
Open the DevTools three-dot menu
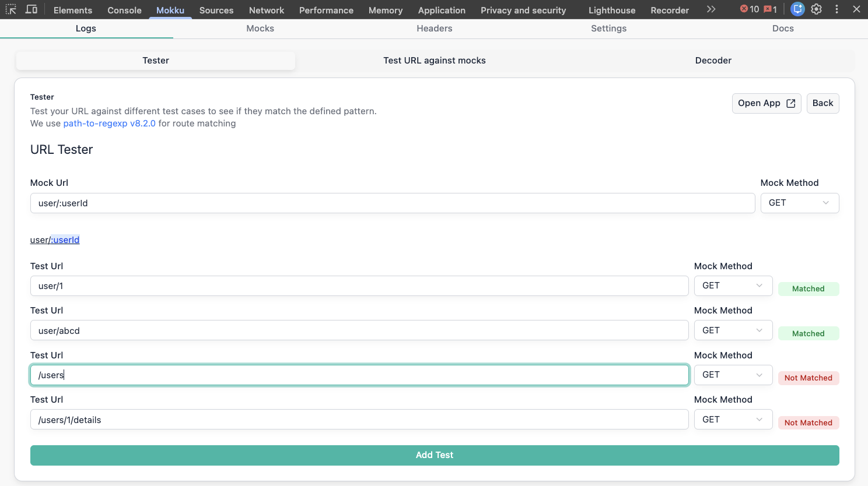[x=836, y=9]
